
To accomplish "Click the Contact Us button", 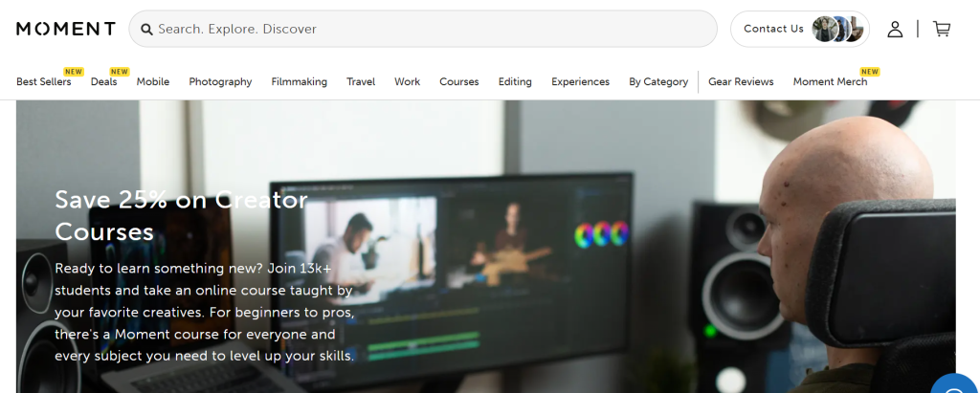I will click(773, 29).
